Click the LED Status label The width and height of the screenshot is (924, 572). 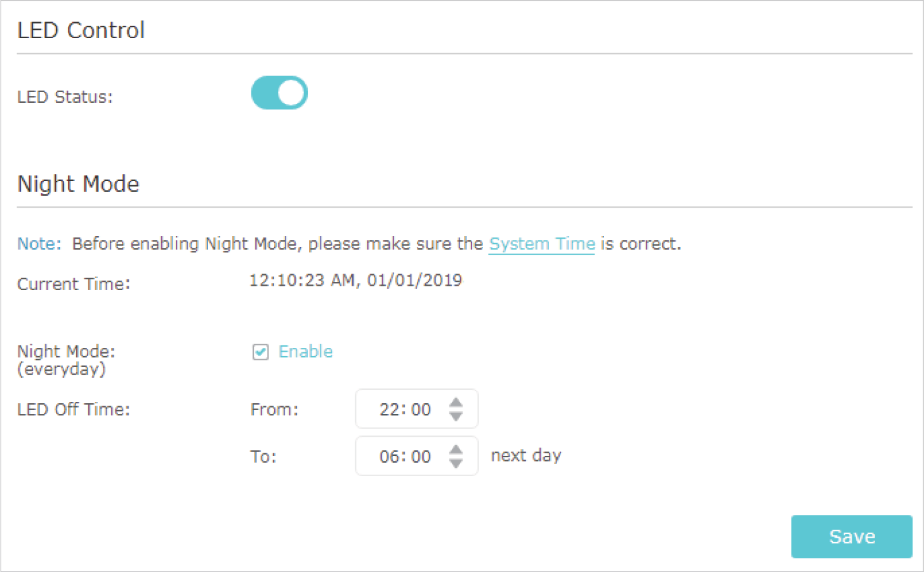tap(65, 97)
